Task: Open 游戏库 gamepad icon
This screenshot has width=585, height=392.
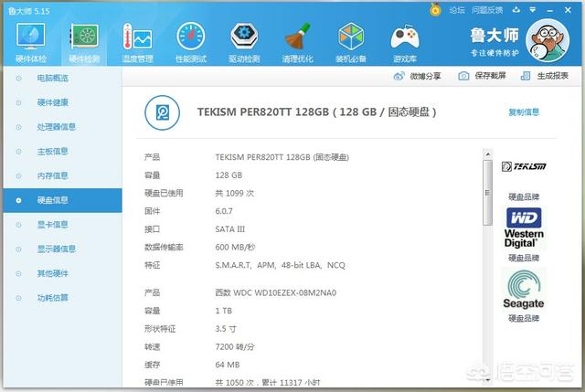Action: coord(405,37)
